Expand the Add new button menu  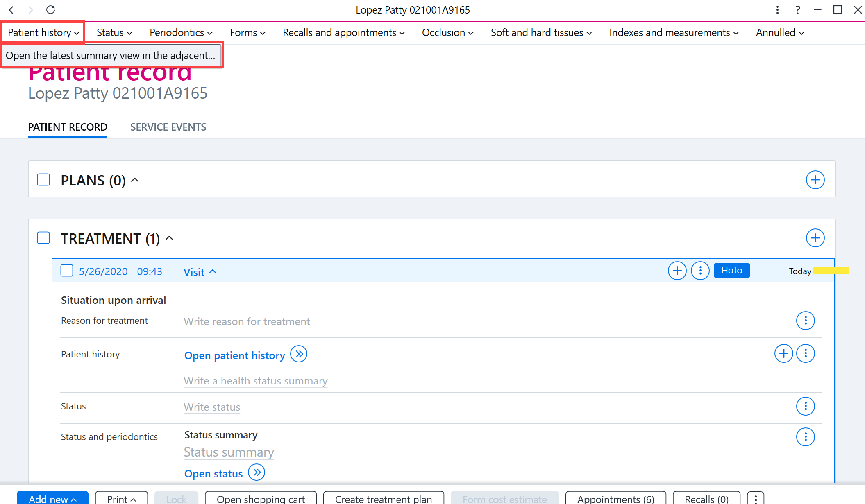click(52, 499)
